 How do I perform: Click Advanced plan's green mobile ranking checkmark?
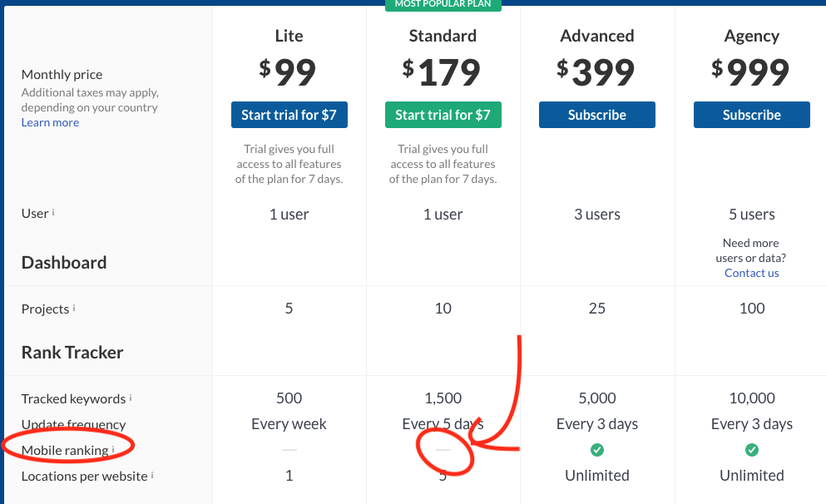coord(597,450)
